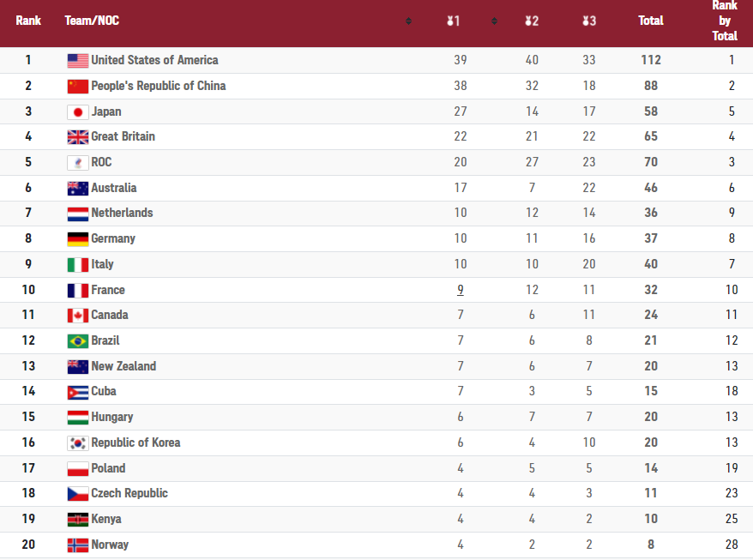Click the Rank column header
753x560 pixels.
click(x=28, y=21)
